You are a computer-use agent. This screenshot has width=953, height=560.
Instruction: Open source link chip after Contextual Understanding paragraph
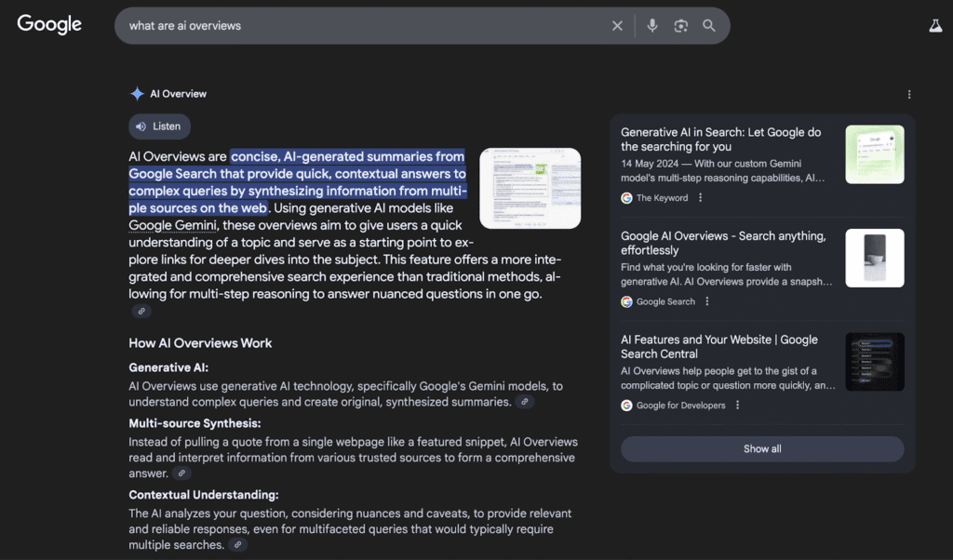237,545
